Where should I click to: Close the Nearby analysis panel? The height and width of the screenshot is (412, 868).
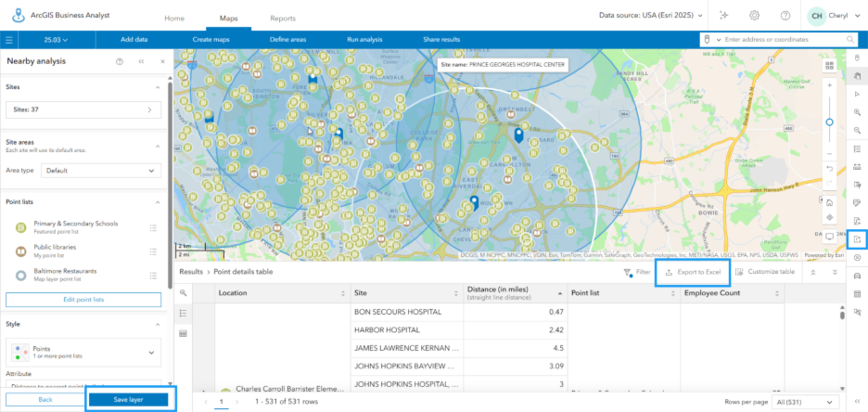tap(163, 61)
